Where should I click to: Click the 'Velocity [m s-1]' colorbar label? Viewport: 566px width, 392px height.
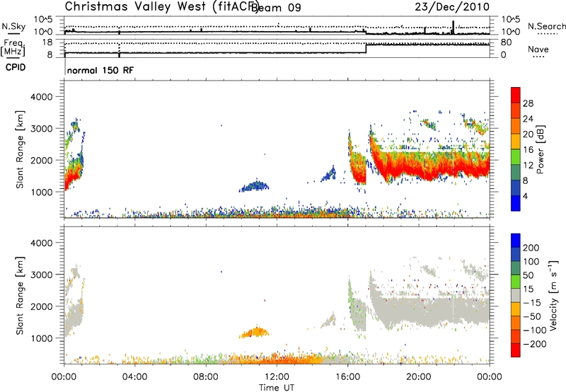(x=553, y=295)
